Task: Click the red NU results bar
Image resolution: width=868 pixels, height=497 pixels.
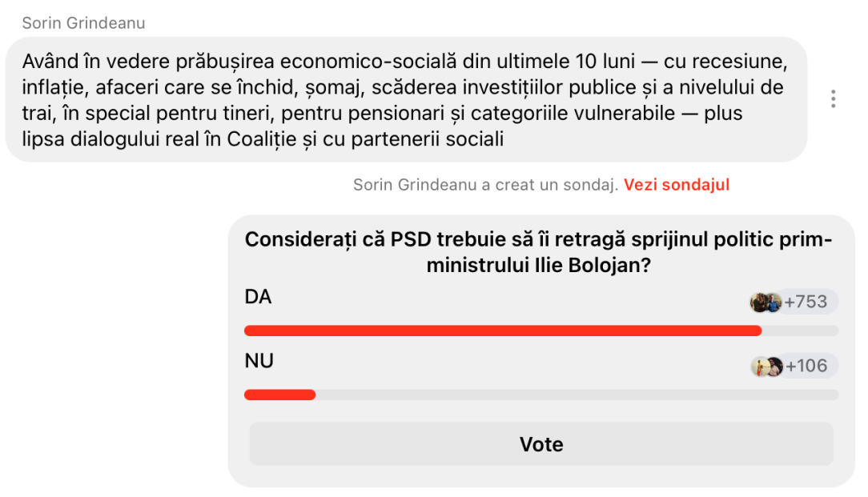Action: point(279,395)
